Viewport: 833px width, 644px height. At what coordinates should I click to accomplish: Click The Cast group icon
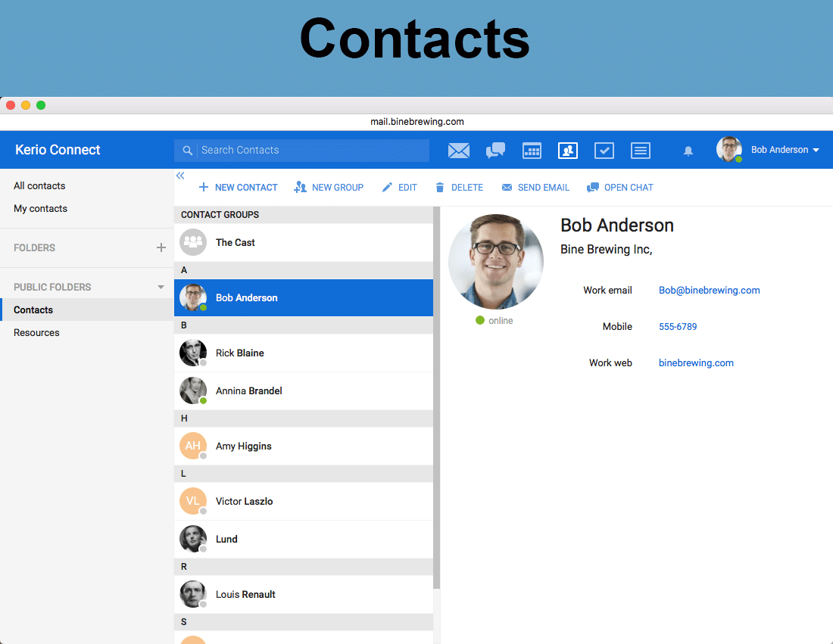coord(193,243)
